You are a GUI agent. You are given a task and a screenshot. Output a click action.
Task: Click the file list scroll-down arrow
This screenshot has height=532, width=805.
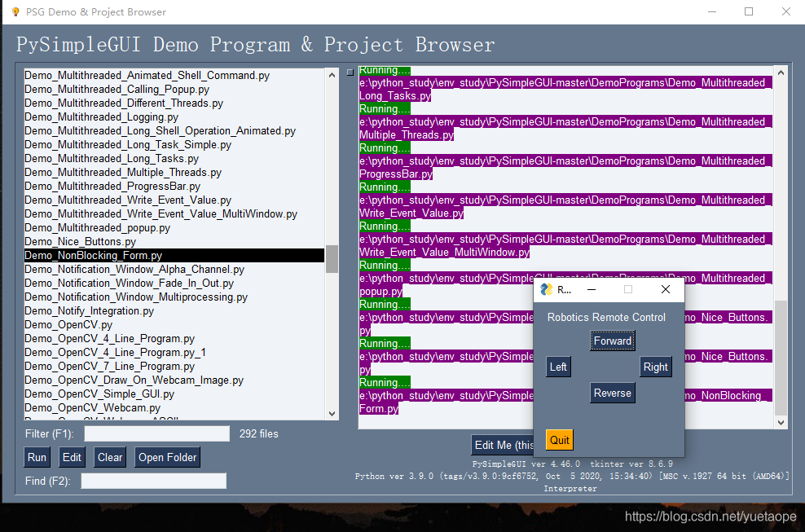click(332, 413)
